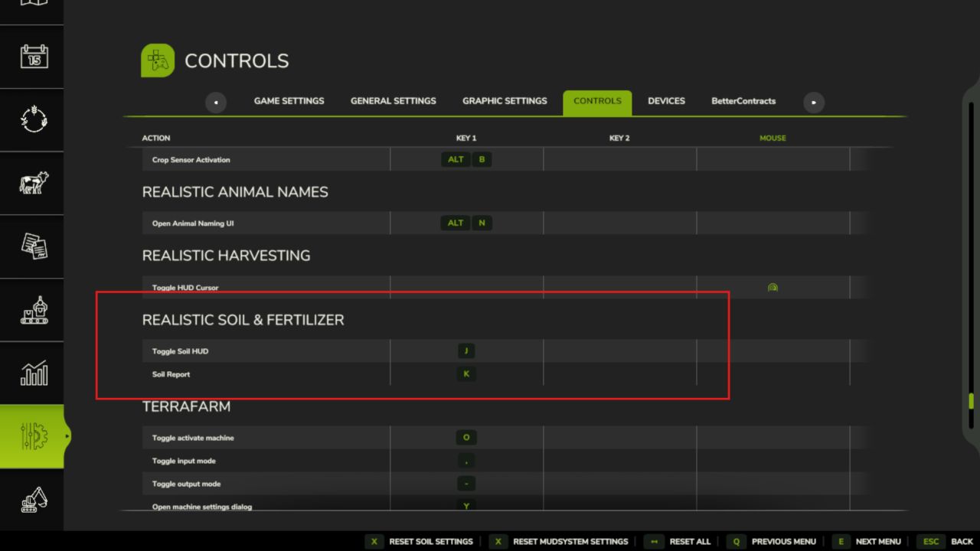980x551 pixels.
Task: Click the right arrow to reveal more tabs
Action: click(x=814, y=102)
